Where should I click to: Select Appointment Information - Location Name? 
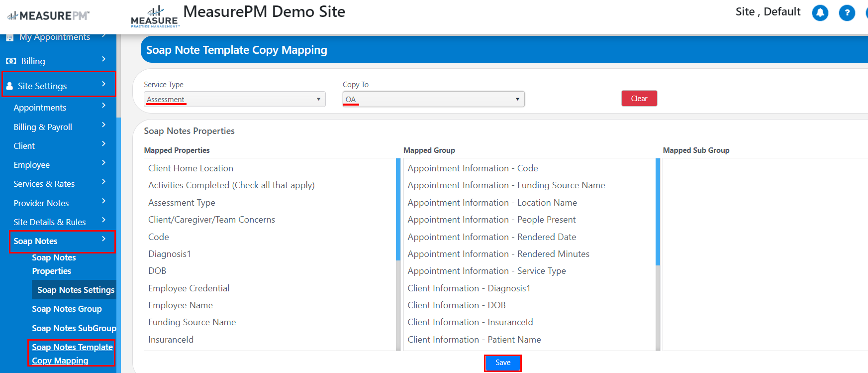click(492, 203)
